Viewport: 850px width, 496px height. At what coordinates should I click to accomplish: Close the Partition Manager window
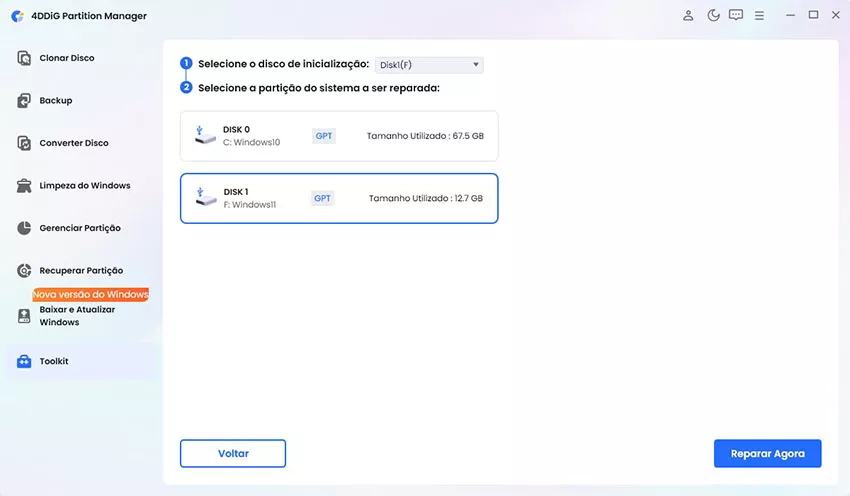tap(836, 15)
